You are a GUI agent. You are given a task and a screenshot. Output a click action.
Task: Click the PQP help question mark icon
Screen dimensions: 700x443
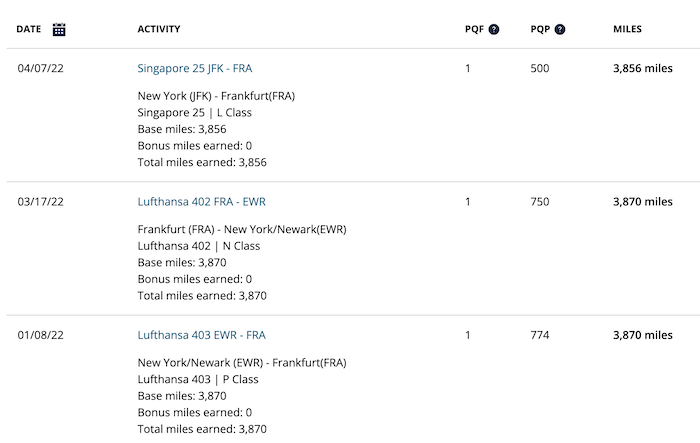point(559,29)
